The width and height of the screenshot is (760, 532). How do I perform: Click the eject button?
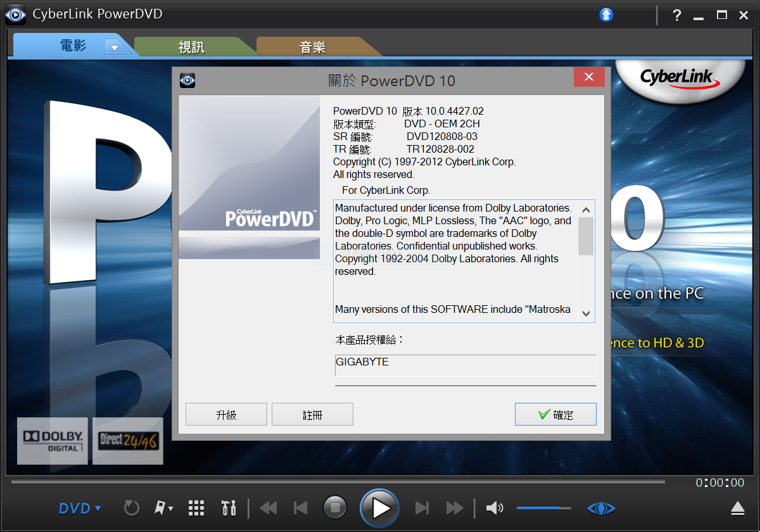(737, 508)
